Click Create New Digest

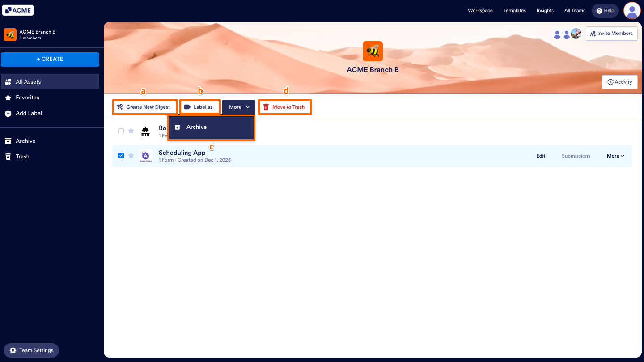click(x=145, y=107)
